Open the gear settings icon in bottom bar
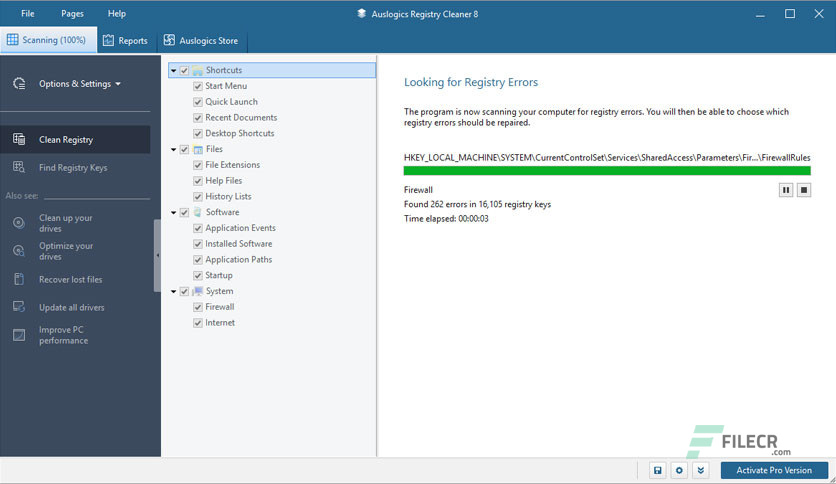Image resolution: width=836 pixels, height=484 pixels. [x=679, y=470]
